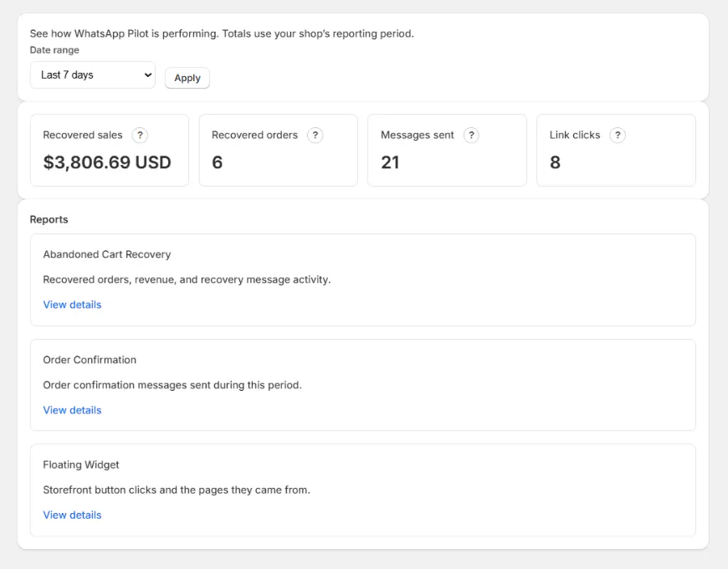Screen dimensions: 728x569
Task: Select the $3,806.69 USD recovered sales value
Action: tap(107, 162)
